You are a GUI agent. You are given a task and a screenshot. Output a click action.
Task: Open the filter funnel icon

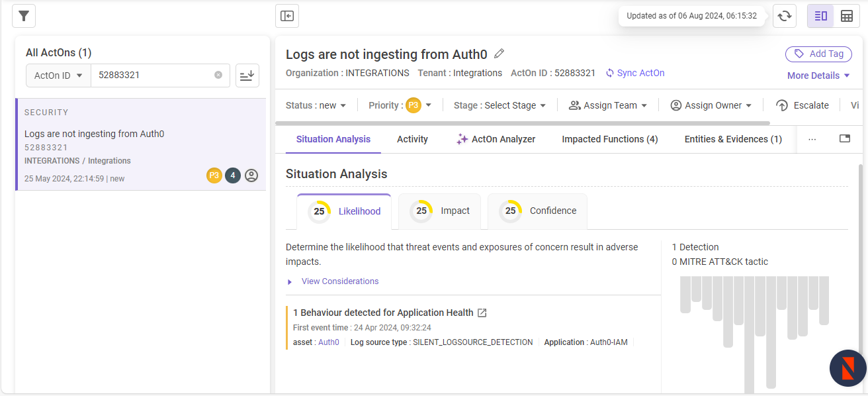(24, 16)
